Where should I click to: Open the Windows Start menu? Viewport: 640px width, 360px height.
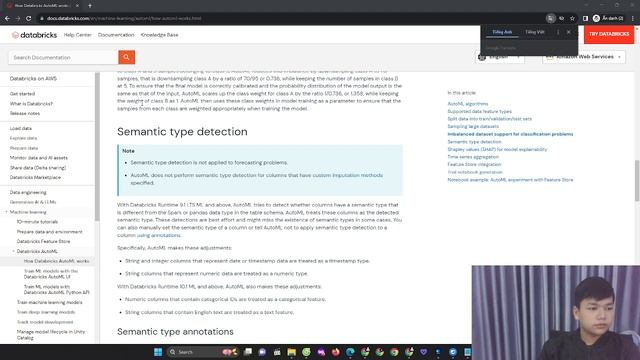158,352
